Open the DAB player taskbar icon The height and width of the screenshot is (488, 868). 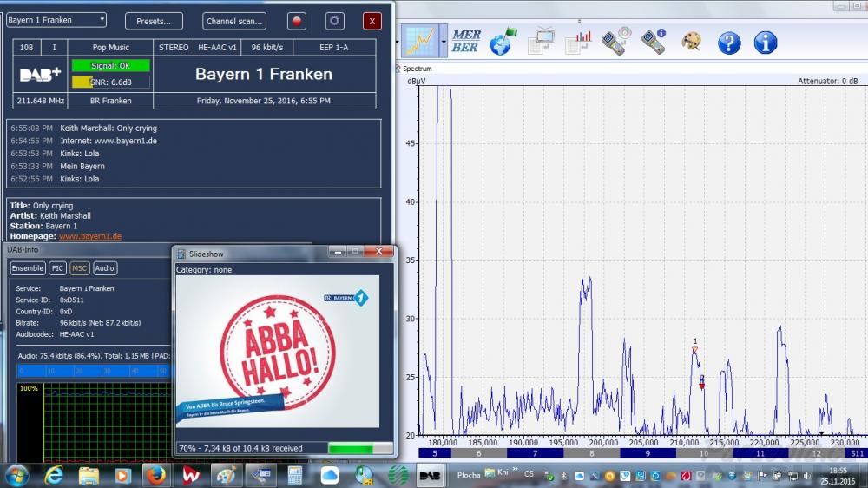click(430, 476)
